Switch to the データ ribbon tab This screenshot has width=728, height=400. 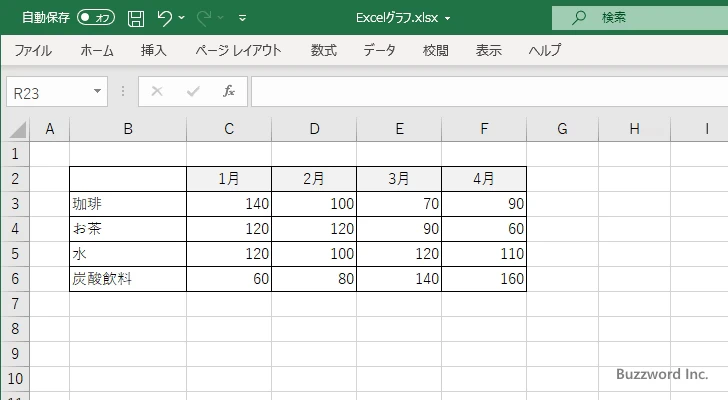pyautogui.click(x=379, y=50)
